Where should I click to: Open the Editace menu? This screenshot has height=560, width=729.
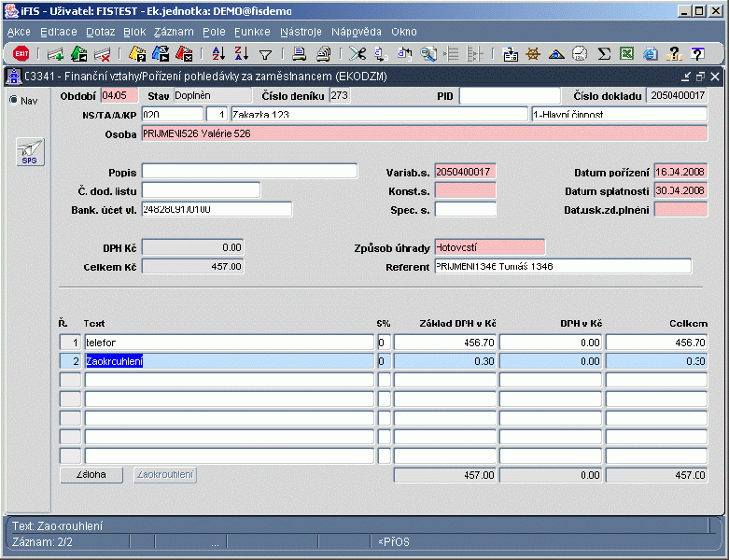(59, 32)
